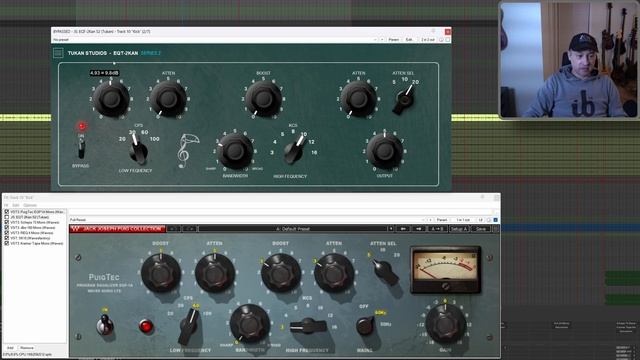The width and height of the screenshot is (640, 360).
Task: Toggle the blue enable checkbox above PuigTec
Action: pos(496,220)
